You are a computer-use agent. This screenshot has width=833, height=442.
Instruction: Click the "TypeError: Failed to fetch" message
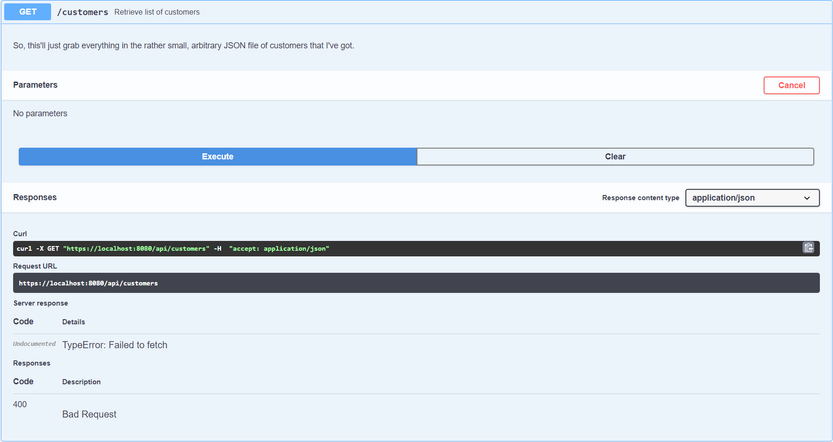click(x=115, y=345)
